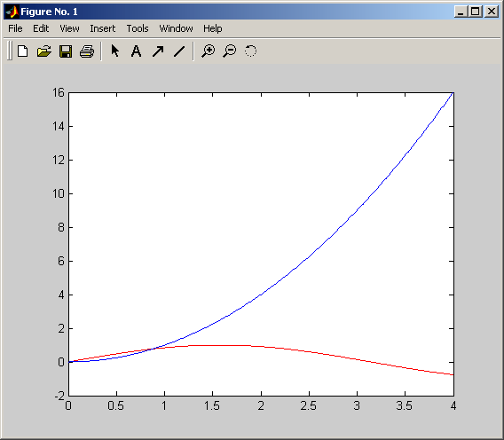504x440 pixels.
Task: Select the Insert Line tool
Action: 179,51
